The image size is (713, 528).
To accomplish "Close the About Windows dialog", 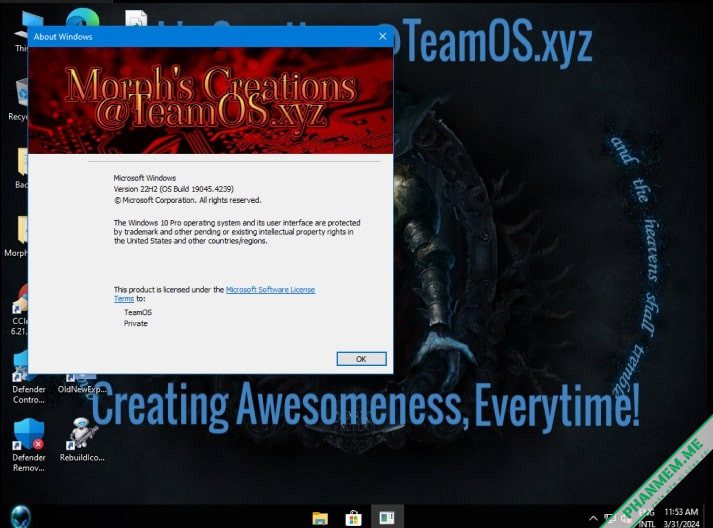I will [382, 36].
